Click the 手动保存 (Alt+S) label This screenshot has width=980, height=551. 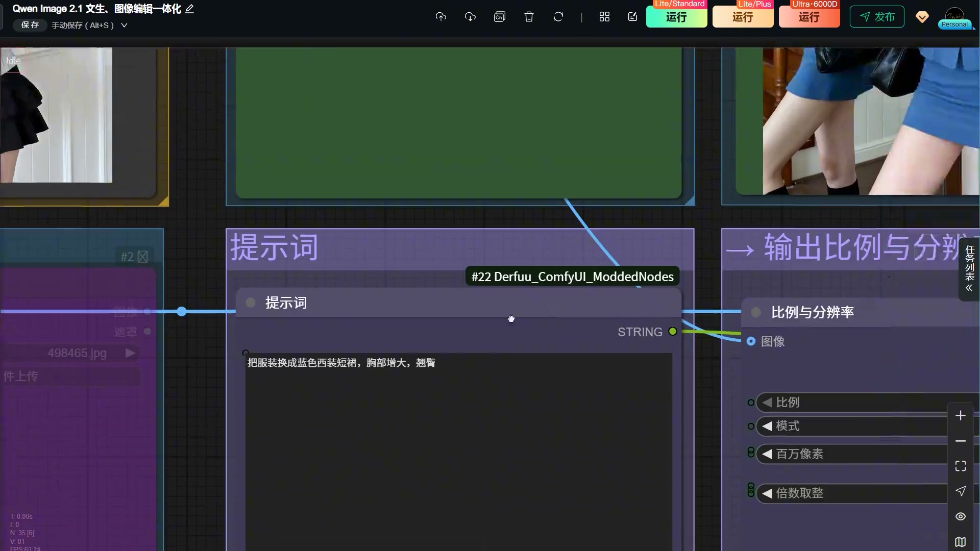(x=83, y=25)
